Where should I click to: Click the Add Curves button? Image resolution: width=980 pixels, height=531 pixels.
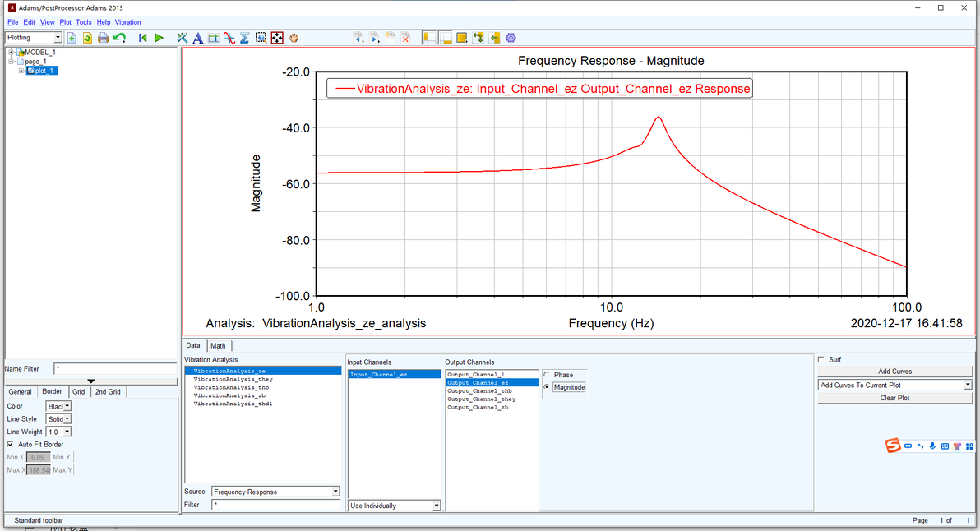pos(895,371)
